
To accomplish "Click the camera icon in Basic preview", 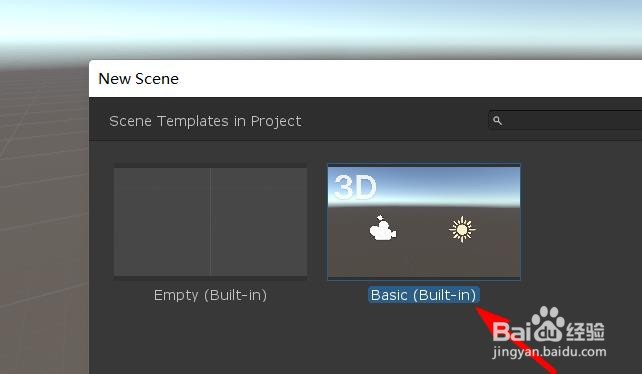I will point(383,228).
